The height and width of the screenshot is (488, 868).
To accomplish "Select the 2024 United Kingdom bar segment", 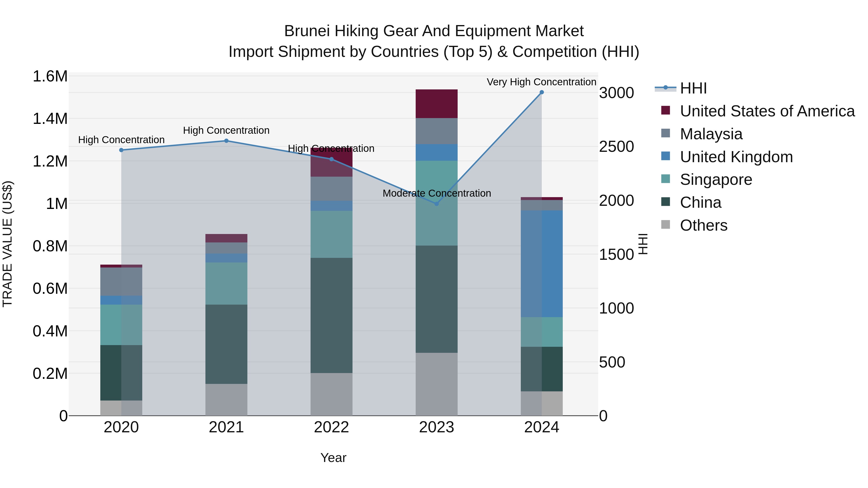I will [542, 264].
